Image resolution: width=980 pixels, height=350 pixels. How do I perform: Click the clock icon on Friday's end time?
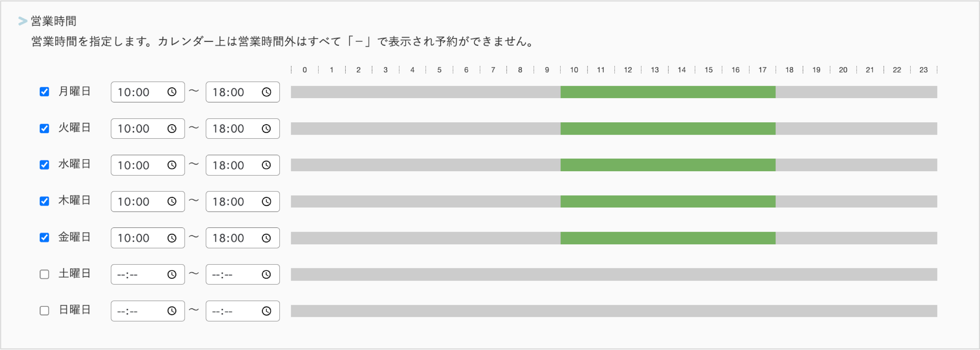[267, 238]
